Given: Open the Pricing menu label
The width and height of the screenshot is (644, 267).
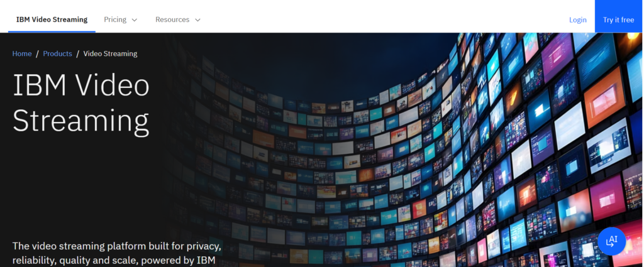Looking at the screenshot, I should [x=115, y=19].
